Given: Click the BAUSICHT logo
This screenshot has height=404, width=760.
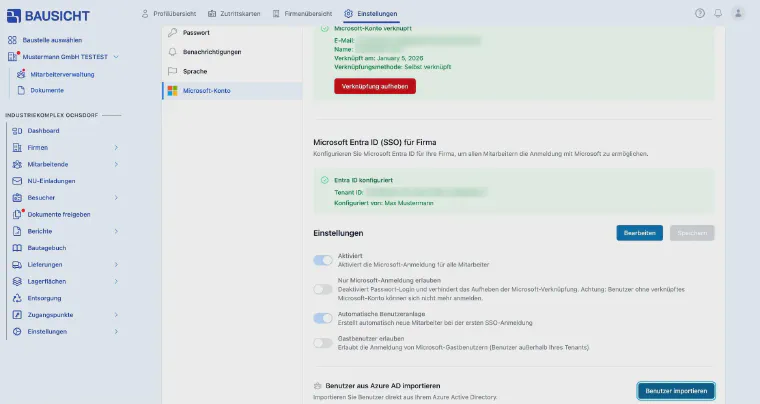Looking at the screenshot, I should tap(48, 16).
